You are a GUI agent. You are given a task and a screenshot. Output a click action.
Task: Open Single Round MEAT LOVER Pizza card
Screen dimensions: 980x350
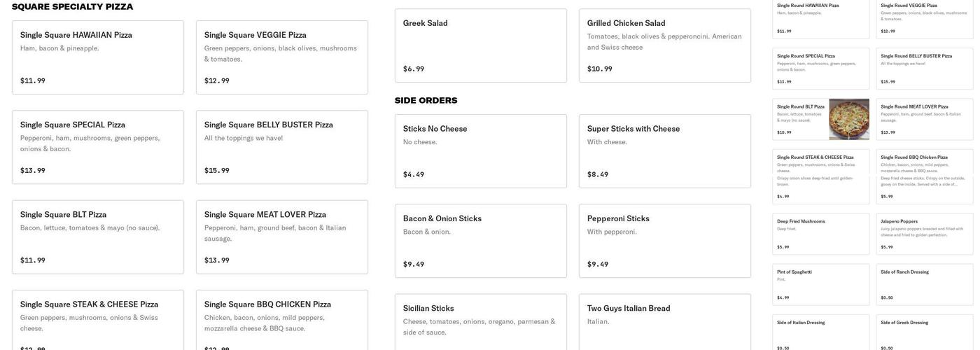pos(924,120)
